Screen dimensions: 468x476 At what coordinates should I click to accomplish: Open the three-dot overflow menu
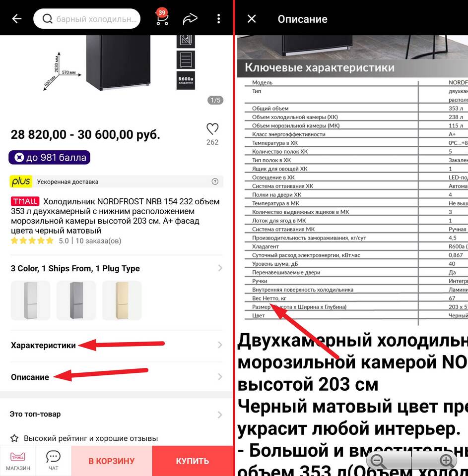tap(218, 19)
